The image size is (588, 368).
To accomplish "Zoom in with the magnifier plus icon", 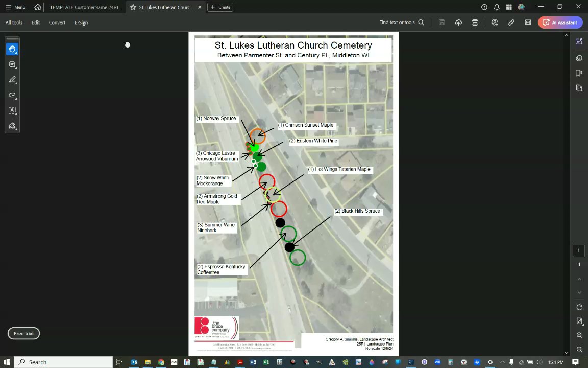I will pos(579,335).
